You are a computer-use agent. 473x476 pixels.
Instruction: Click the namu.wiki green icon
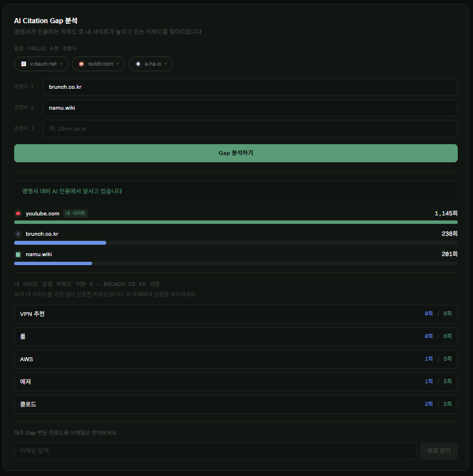pos(18,254)
